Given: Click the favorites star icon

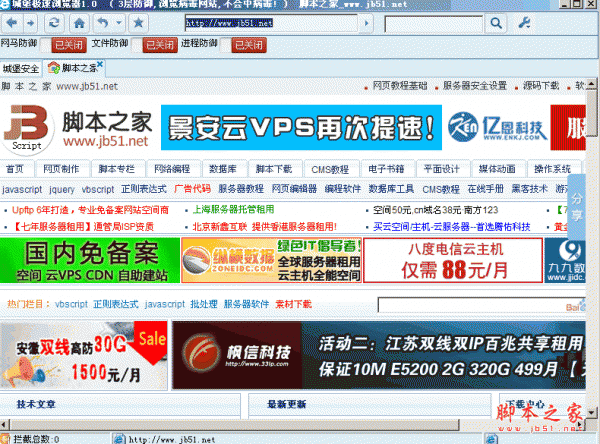Looking at the screenshot, I should click(138, 23).
